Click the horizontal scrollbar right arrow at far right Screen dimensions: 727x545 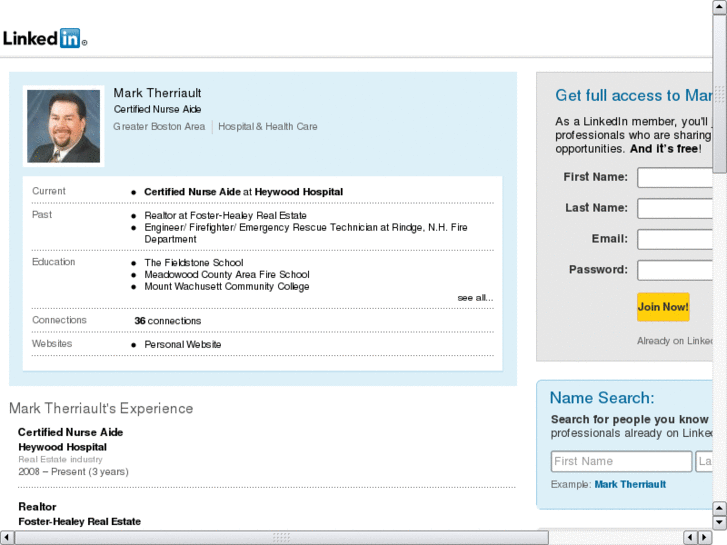click(705, 538)
